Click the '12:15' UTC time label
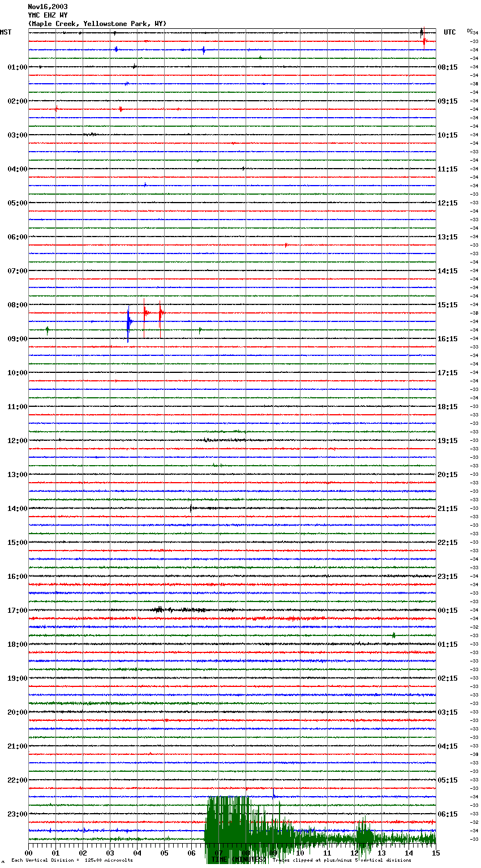481x868 pixels. click(x=448, y=203)
